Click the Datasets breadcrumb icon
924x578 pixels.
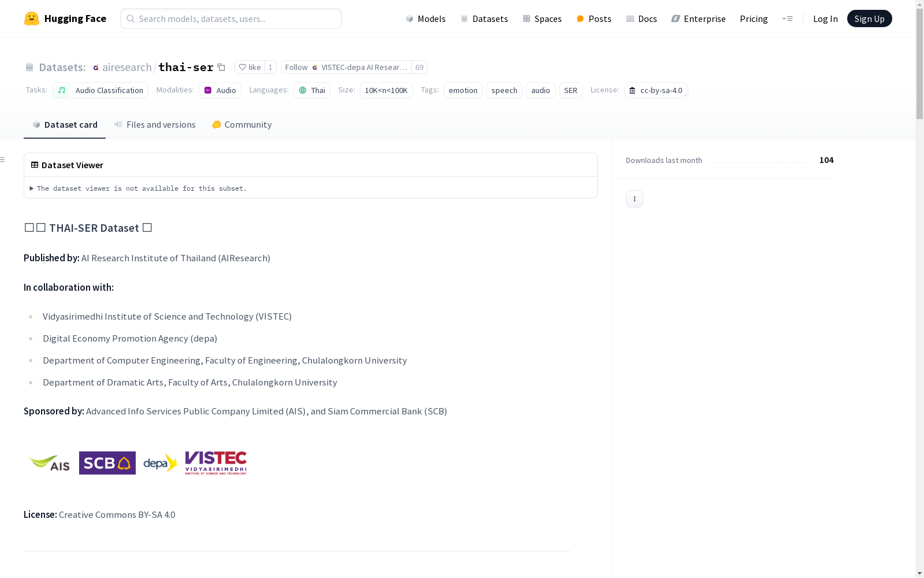tap(29, 68)
